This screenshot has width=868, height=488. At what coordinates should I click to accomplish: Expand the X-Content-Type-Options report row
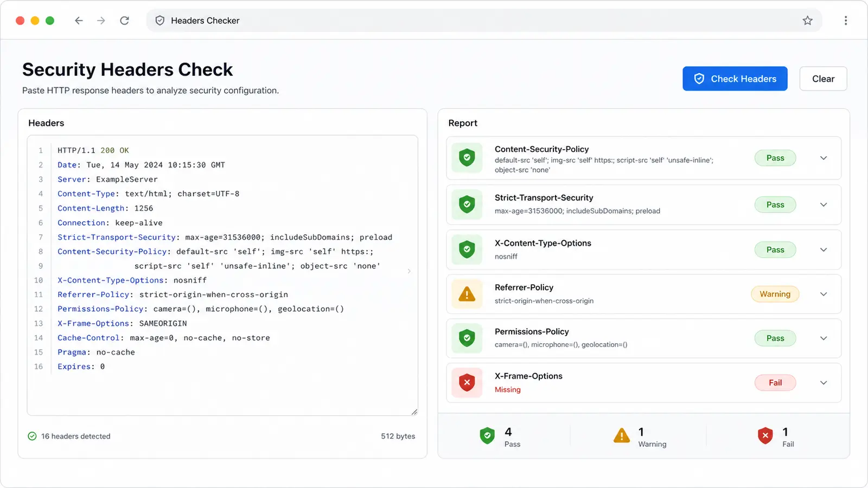[824, 249]
